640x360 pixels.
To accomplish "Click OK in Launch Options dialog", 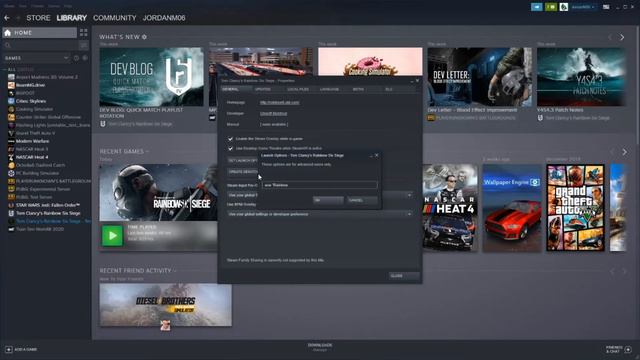I will pyautogui.click(x=328, y=200).
